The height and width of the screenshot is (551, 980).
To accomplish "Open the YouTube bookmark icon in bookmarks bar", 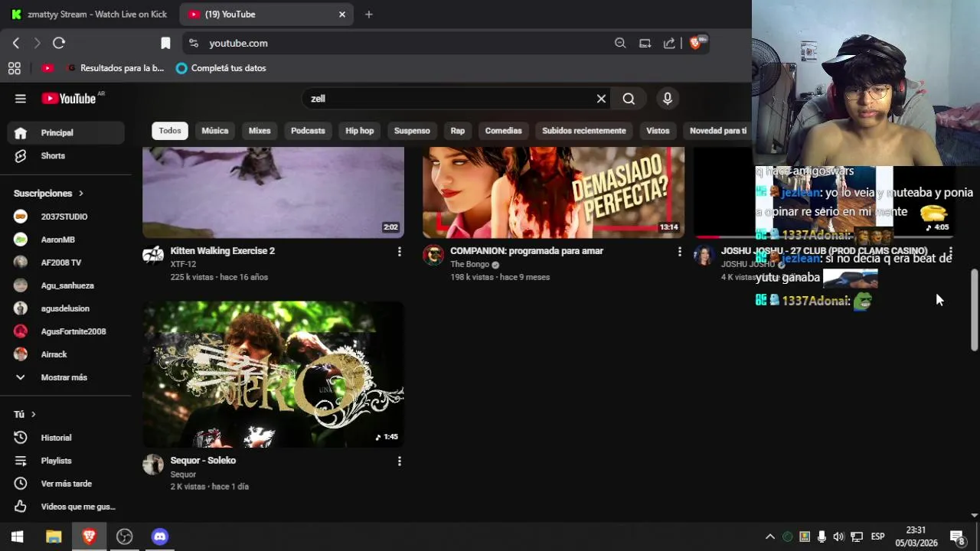I will click(47, 68).
